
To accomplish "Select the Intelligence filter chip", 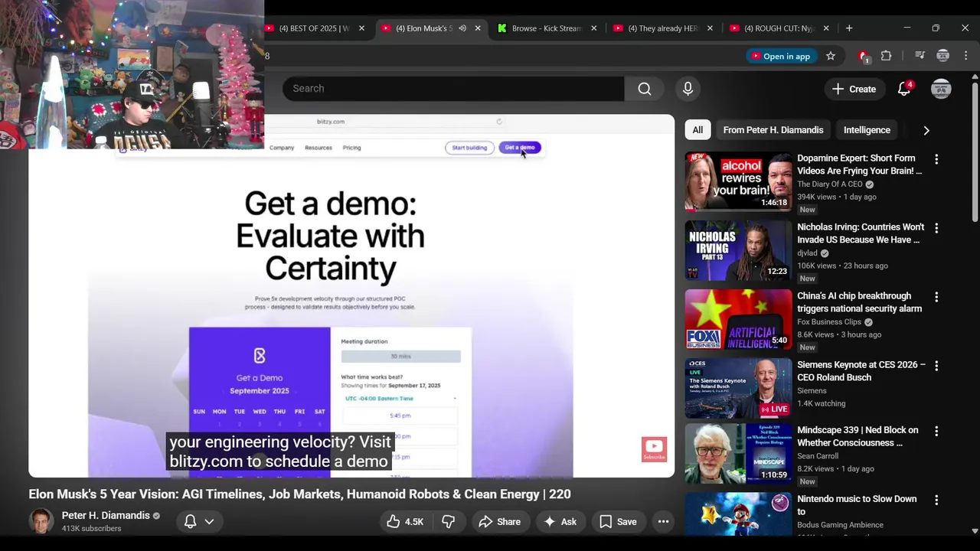I will click(x=867, y=130).
